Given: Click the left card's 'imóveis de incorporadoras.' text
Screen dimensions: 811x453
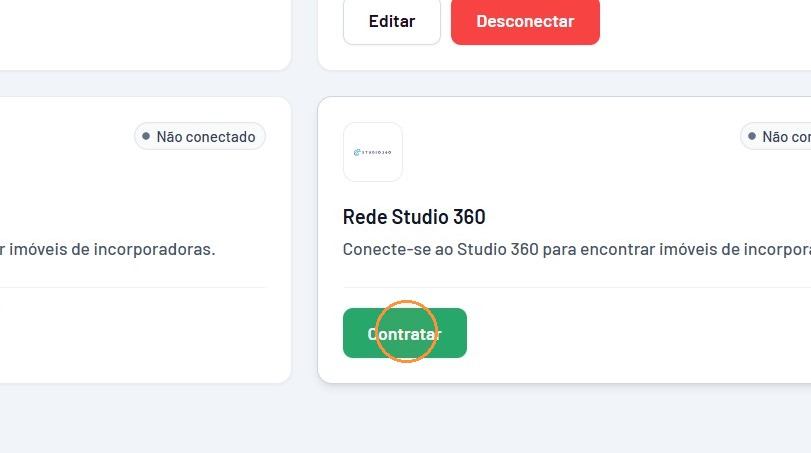Looking at the screenshot, I should 112,249.
